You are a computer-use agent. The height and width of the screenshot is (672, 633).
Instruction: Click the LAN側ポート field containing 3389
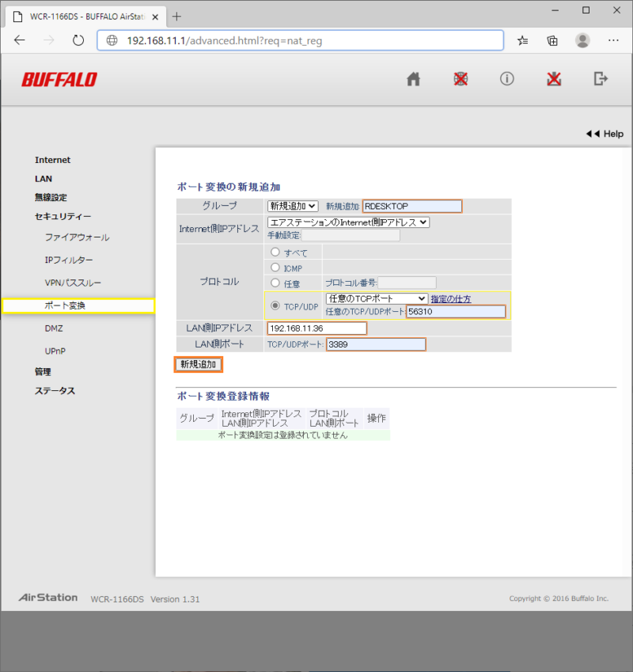(x=376, y=344)
